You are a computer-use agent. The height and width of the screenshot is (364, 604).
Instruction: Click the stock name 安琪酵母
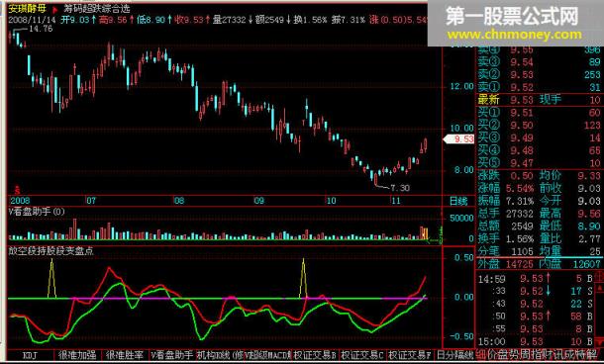point(27,9)
